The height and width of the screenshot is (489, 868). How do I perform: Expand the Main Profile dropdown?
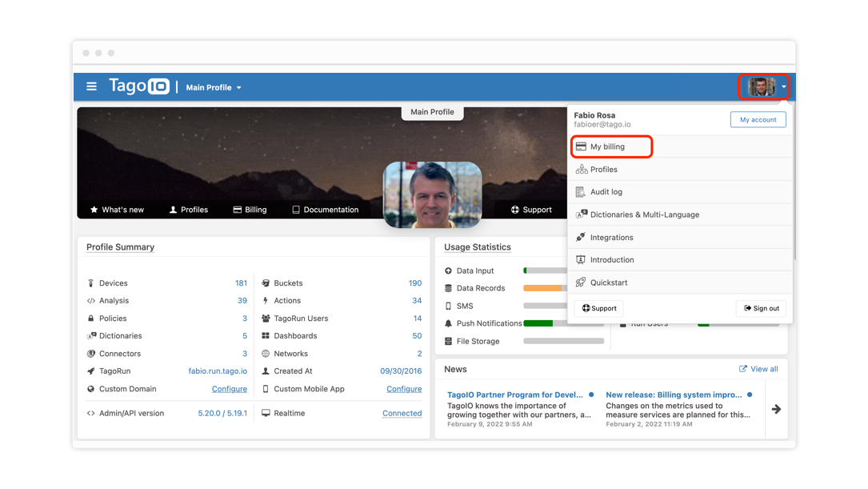[214, 87]
